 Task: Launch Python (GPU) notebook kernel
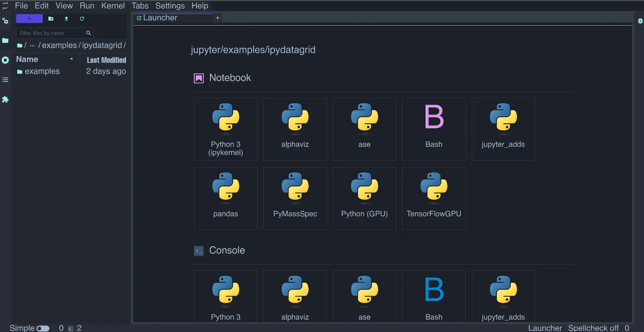(364, 199)
